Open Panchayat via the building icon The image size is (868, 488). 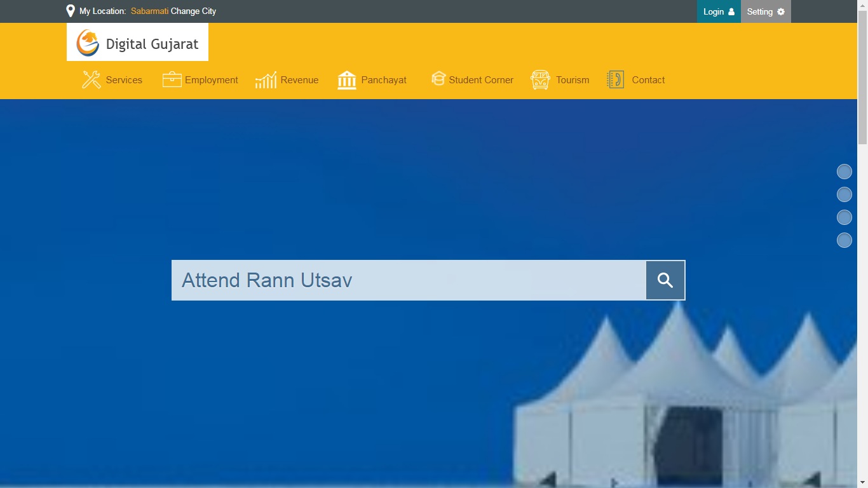(x=347, y=79)
